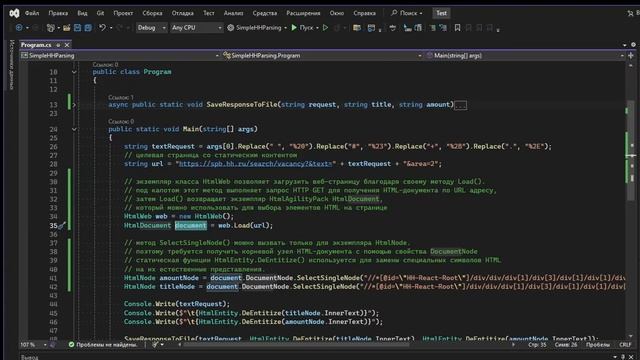Click the pin icon on Program.cs tab
This screenshot has width=640, height=360.
coord(58,45)
